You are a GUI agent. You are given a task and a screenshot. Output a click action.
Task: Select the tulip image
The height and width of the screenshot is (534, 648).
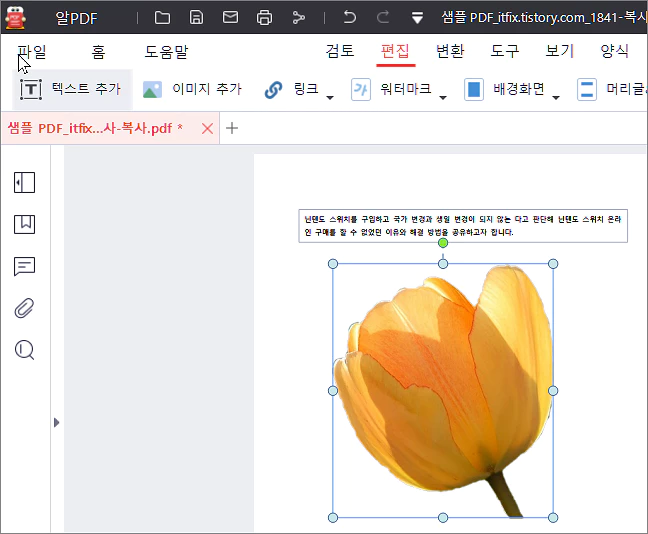[x=443, y=391]
